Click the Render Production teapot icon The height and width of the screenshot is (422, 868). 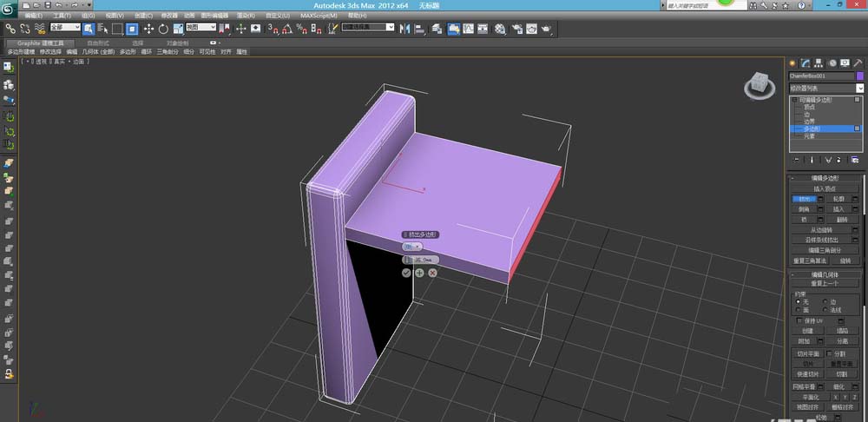[546, 29]
